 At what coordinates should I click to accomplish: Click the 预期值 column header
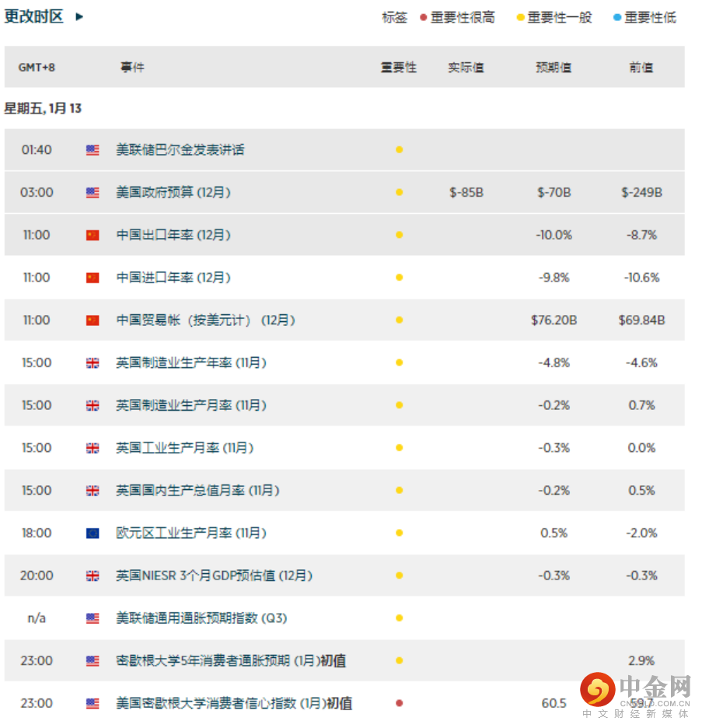pos(554,68)
